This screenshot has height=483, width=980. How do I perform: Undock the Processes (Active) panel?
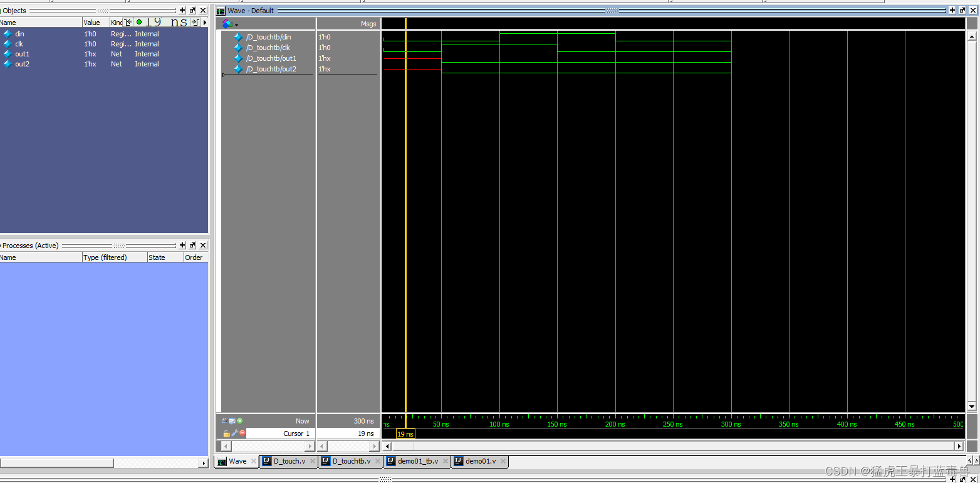coord(192,246)
